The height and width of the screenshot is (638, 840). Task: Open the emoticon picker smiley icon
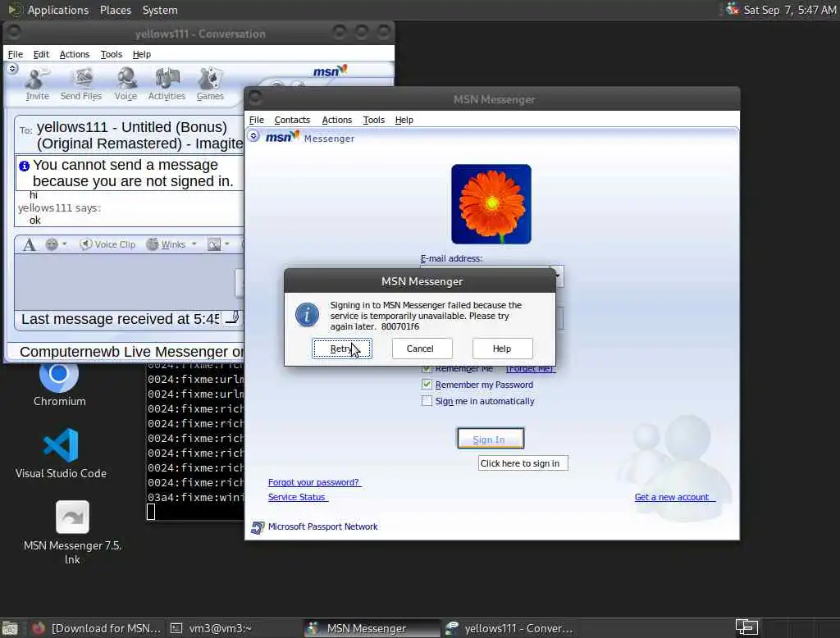(x=52, y=244)
